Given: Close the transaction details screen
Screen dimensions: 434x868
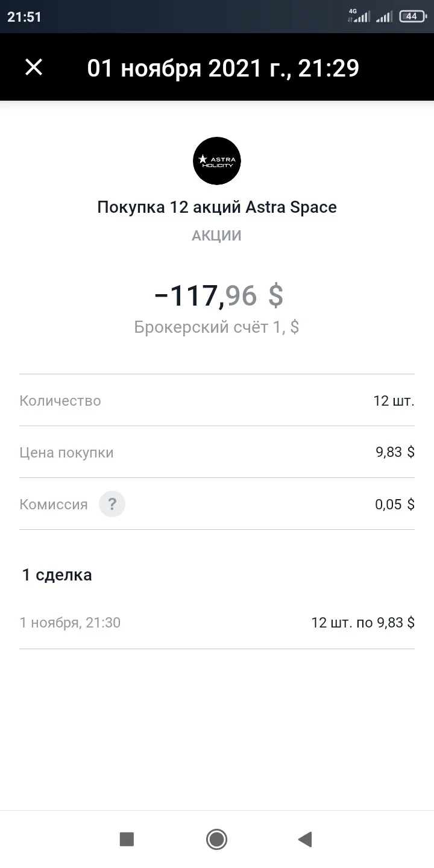Looking at the screenshot, I should point(34,68).
